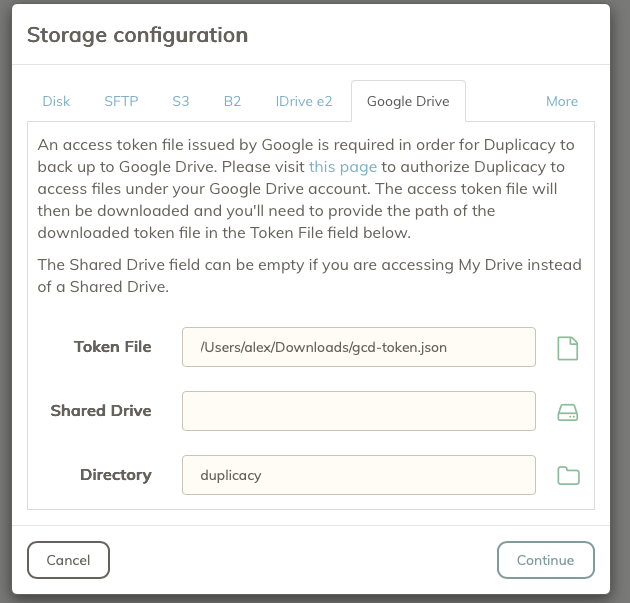Click the file browse icon beside Token File
The image size is (630, 603).
click(x=568, y=348)
